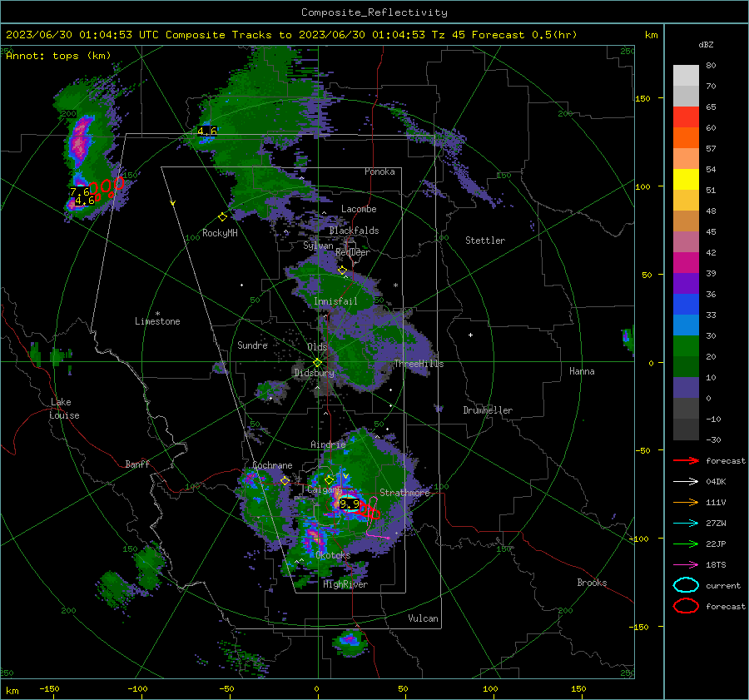Click the Sylvan label
The height and width of the screenshot is (700, 749).
tap(318, 246)
